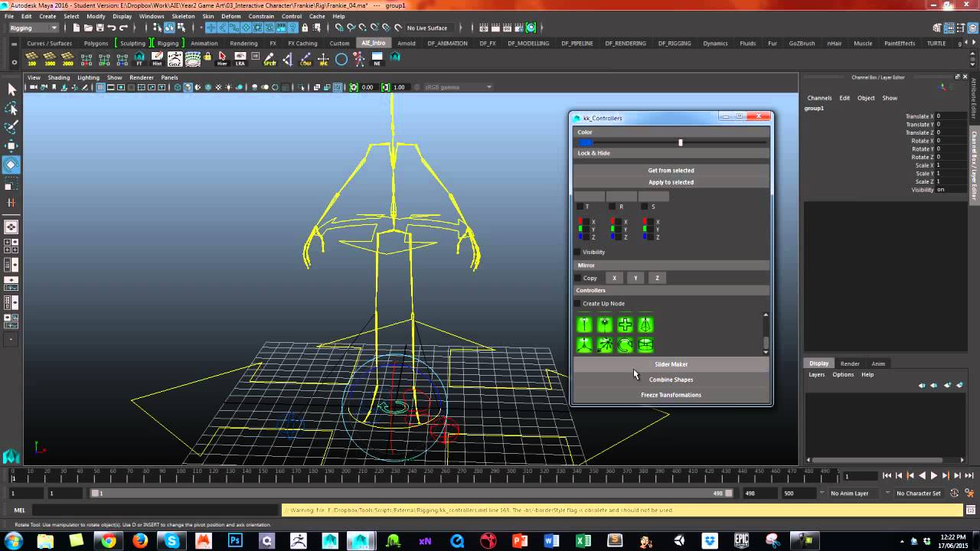The image size is (980, 551).
Task: Choose the Lasso select tool
Action: (11, 109)
